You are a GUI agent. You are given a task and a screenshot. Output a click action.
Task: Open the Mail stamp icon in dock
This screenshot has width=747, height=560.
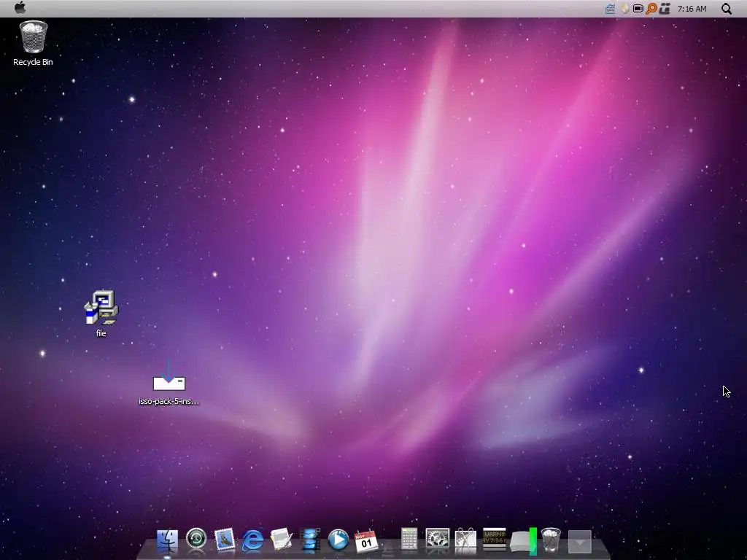click(x=225, y=540)
